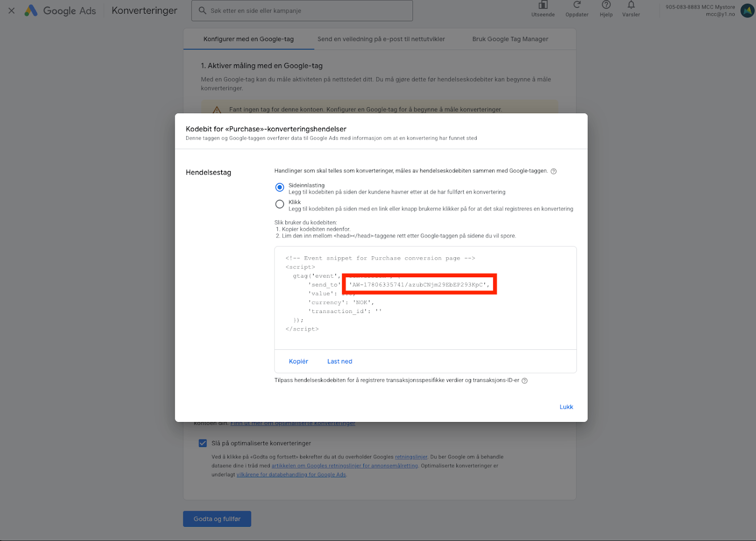Click the Event snippet comment line in the code
Screen dimensions: 756x541
coord(380,258)
